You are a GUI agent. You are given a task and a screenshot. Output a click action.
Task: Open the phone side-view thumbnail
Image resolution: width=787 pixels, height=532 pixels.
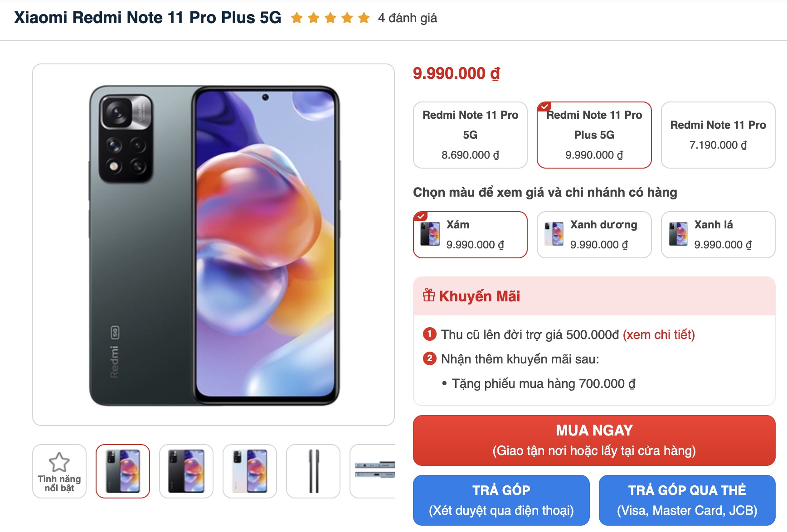[x=313, y=471]
